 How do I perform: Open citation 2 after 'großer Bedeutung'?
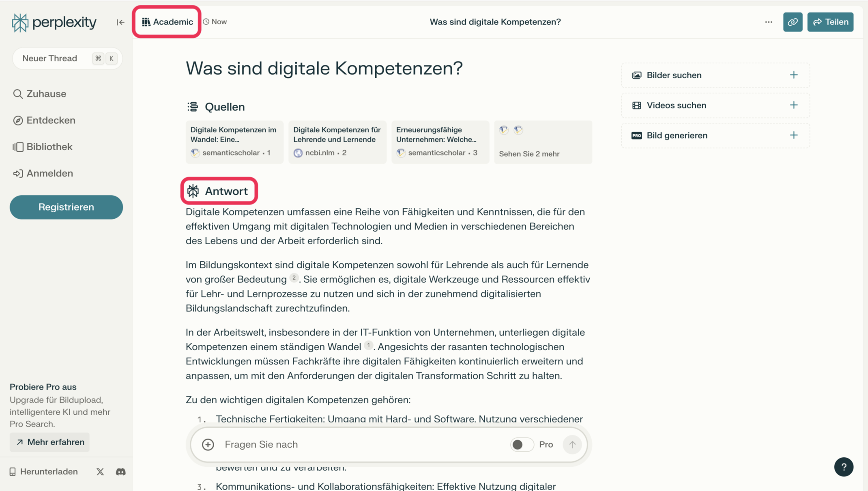294,278
